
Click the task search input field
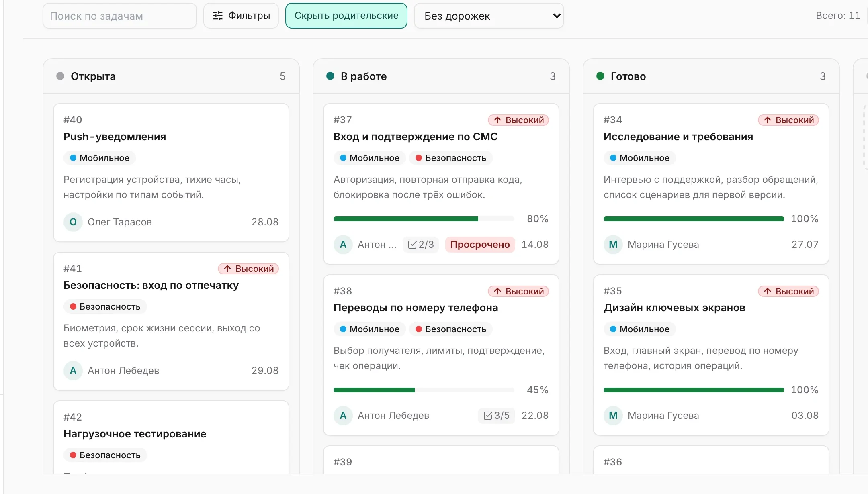(x=120, y=16)
